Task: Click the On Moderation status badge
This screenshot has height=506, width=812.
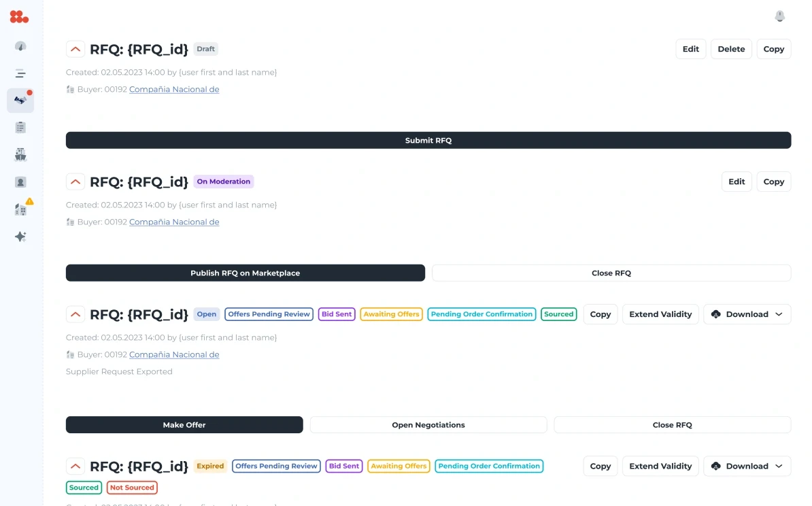Action: tap(223, 182)
